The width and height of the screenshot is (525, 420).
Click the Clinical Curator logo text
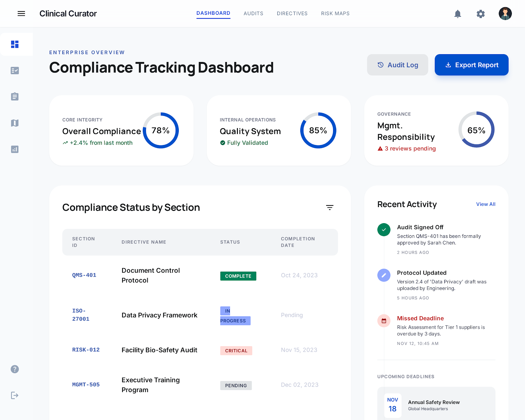point(68,13)
